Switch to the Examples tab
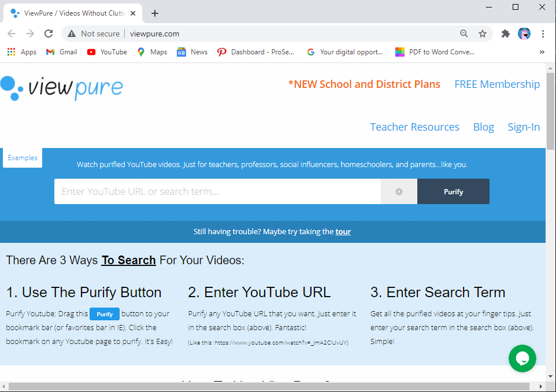 [22, 157]
